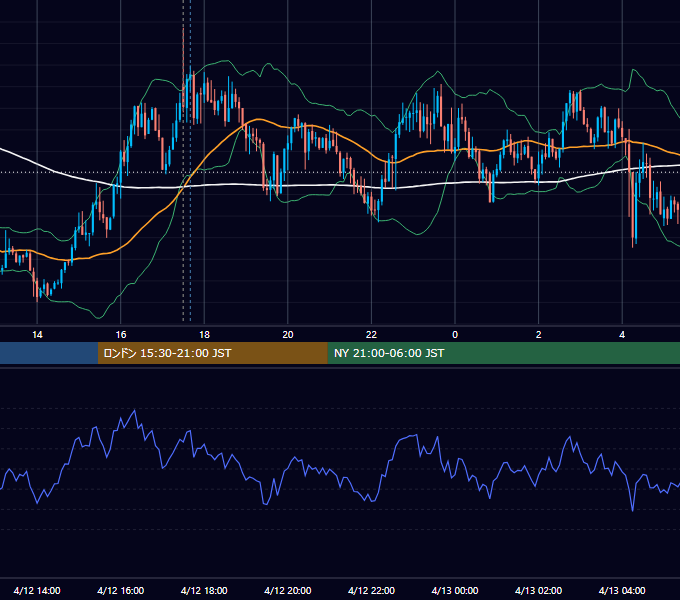Click the 4/12 22:00 date label
The image size is (680, 600).
[x=372, y=590]
